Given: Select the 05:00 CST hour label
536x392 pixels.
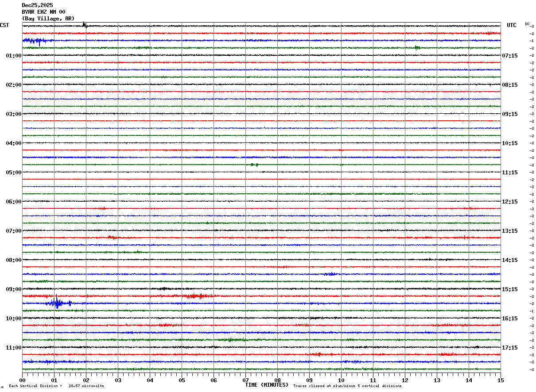Looking at the screenshot, I should click(x=14, y=173).
